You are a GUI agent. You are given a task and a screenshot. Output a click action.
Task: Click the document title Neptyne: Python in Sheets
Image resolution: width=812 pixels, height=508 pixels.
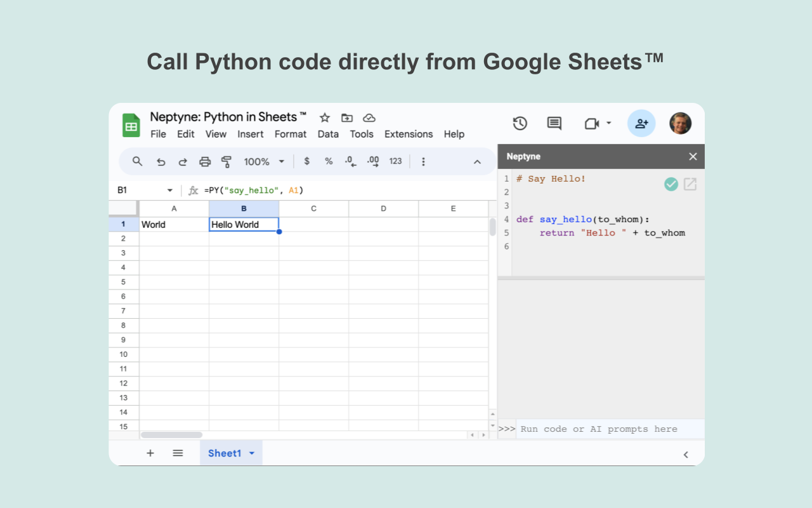coord(228,117)
